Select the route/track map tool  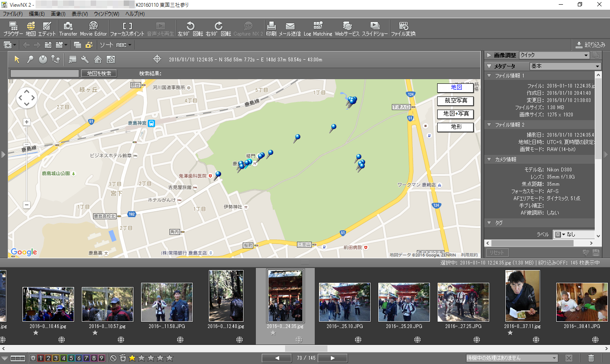point(55,59)
